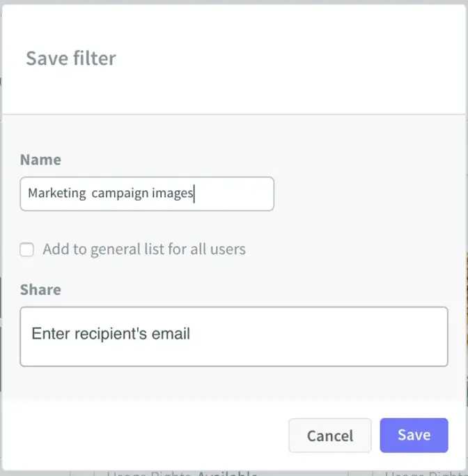Screen dimensions: 468x476
Task: Click the word "Marketing" in the Name field
Action: pyautogui.click(x=56, y=193)
